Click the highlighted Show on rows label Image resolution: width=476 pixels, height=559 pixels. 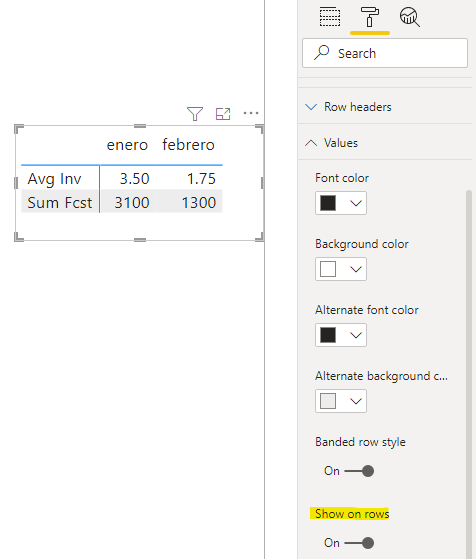click(352, 514)
